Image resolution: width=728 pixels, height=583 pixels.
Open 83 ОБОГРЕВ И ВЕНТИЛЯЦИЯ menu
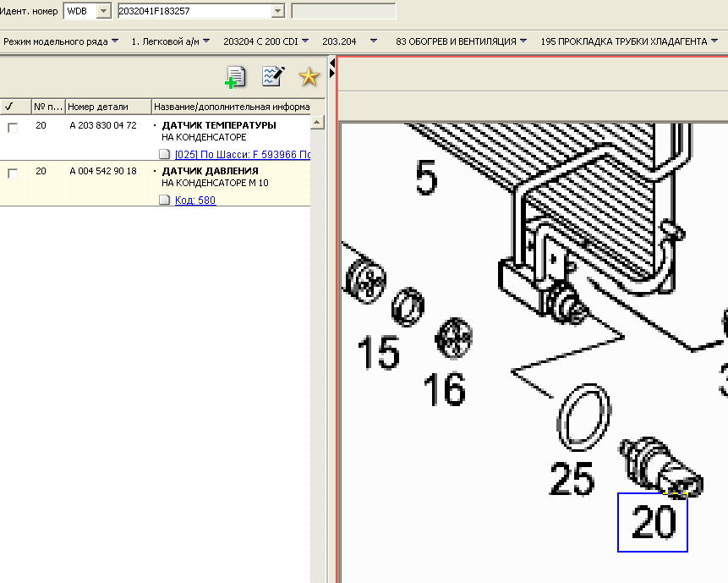(461, 41)
